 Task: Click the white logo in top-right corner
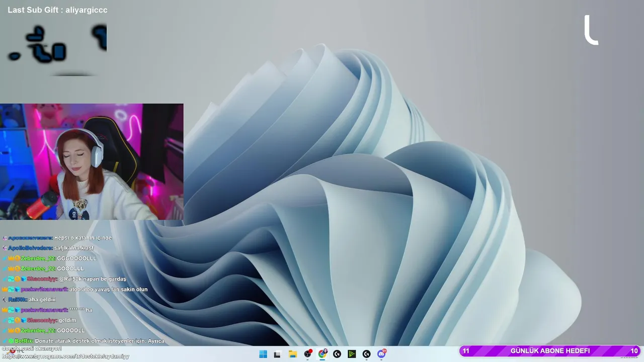tap(591, 30)
